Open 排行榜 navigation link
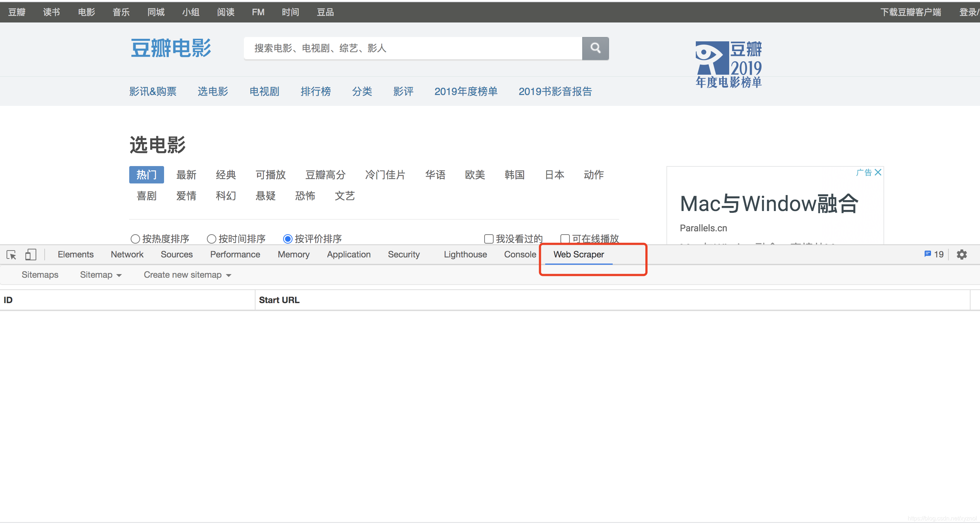 [315, 92]
